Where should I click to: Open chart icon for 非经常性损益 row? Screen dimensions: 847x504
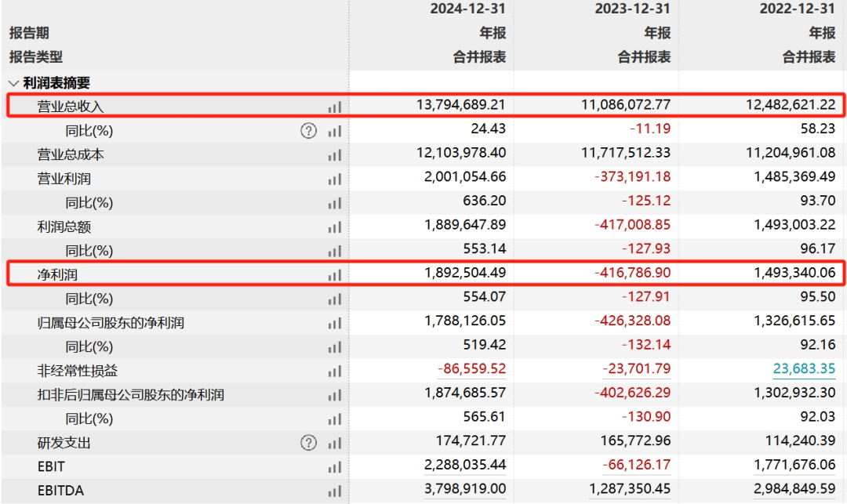(335, 372)
